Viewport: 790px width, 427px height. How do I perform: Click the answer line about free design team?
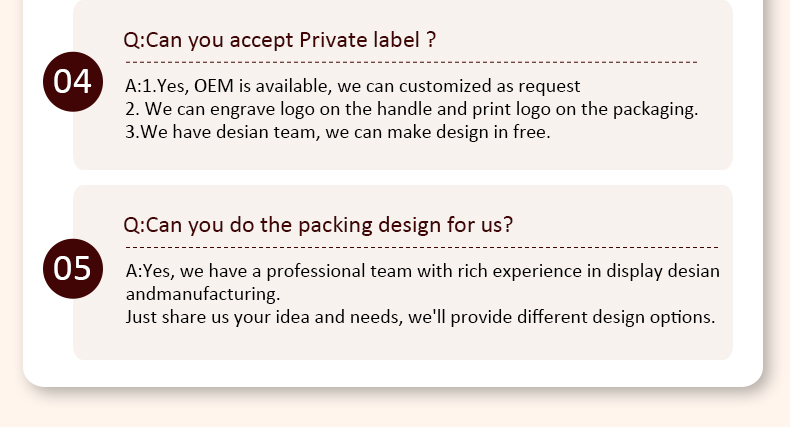click(338, 132)
